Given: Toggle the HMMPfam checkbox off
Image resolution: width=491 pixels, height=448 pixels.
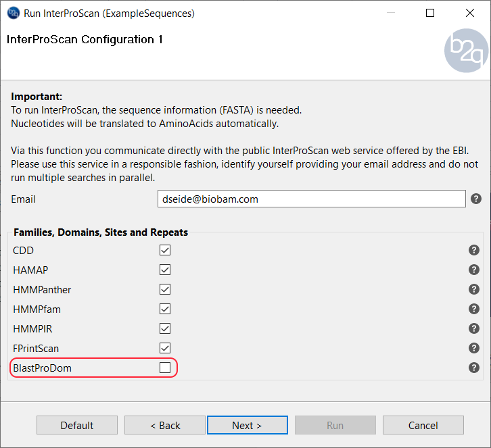Looking at the screenshot, I should coord(165,309).
